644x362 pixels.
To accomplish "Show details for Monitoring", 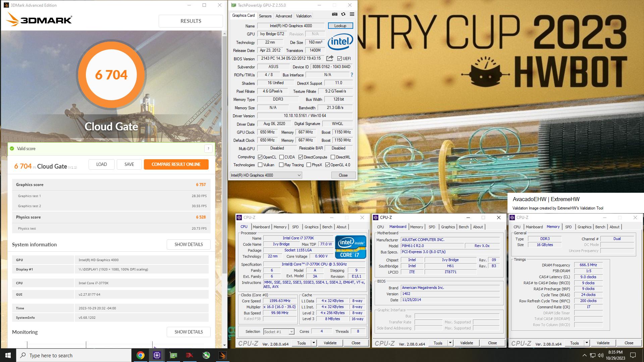I will coord(189,332).
